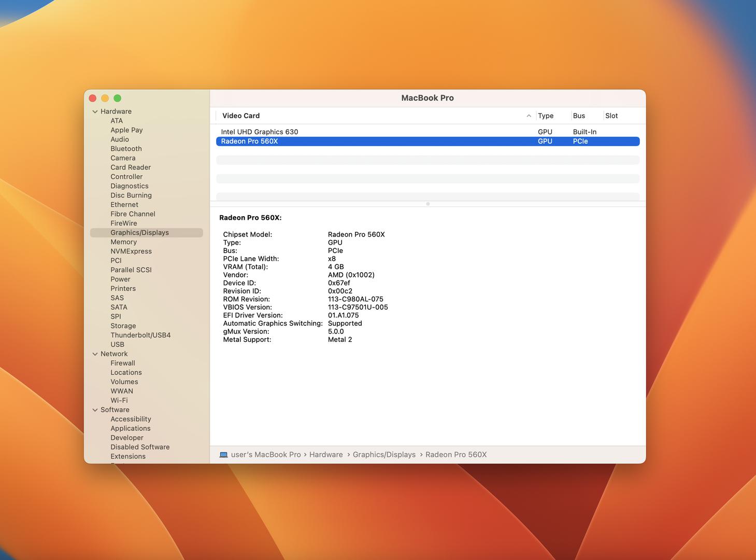Select WWAN under Network

(x=122, y=391)
